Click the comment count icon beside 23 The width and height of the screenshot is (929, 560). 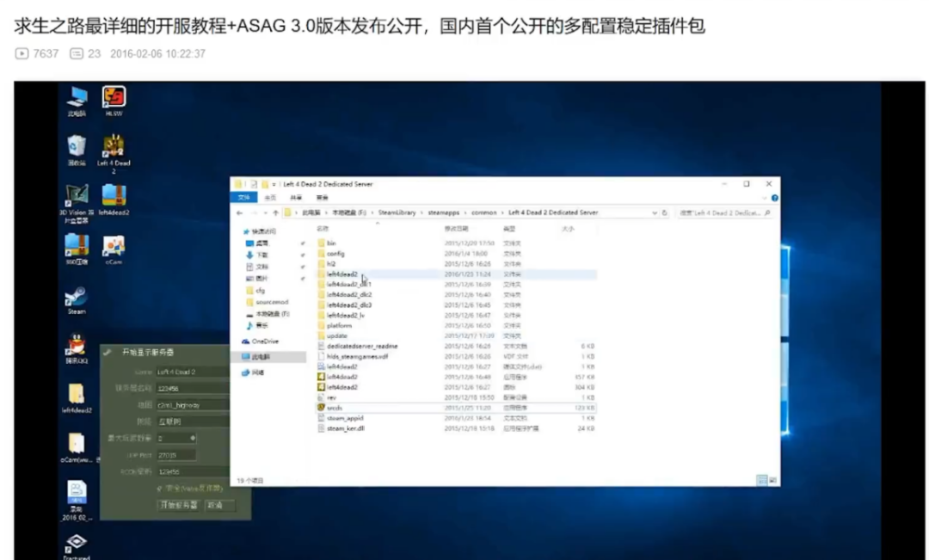tap(77, 54)
